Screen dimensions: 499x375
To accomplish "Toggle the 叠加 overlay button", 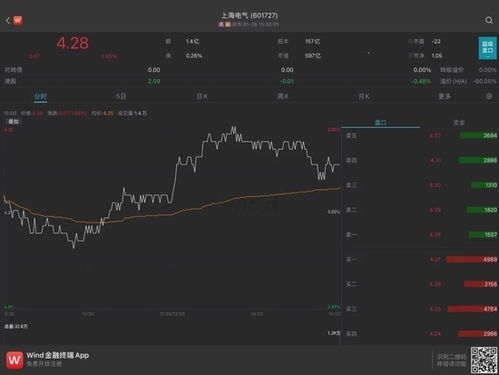I will 13,122.
